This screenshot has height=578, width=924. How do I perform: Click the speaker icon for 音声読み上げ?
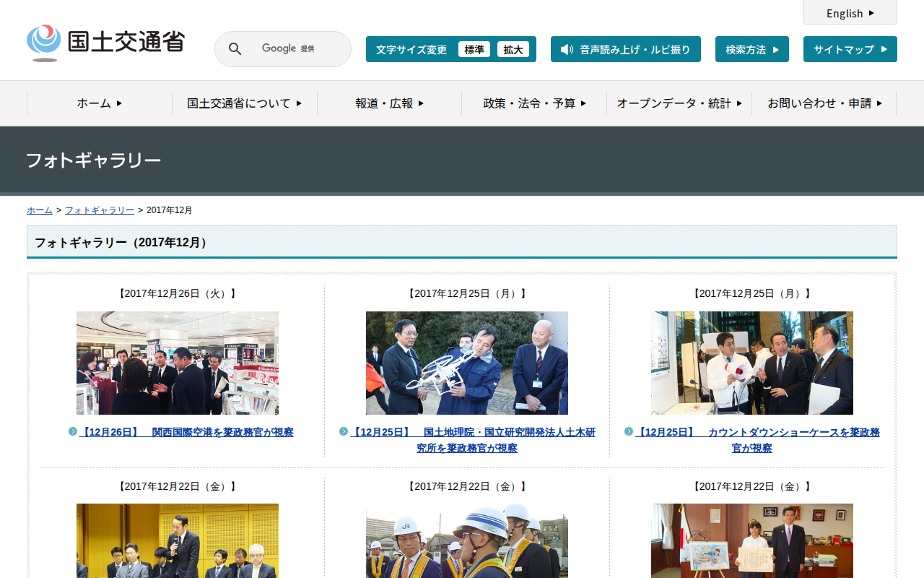567,49
